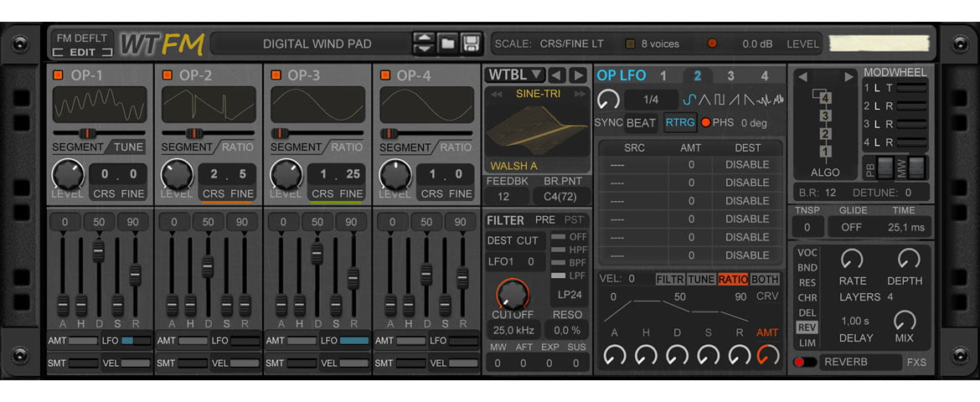Select the VOC effect slot
980x402 pixels.
pyautogui.click(x=807, y=253)
